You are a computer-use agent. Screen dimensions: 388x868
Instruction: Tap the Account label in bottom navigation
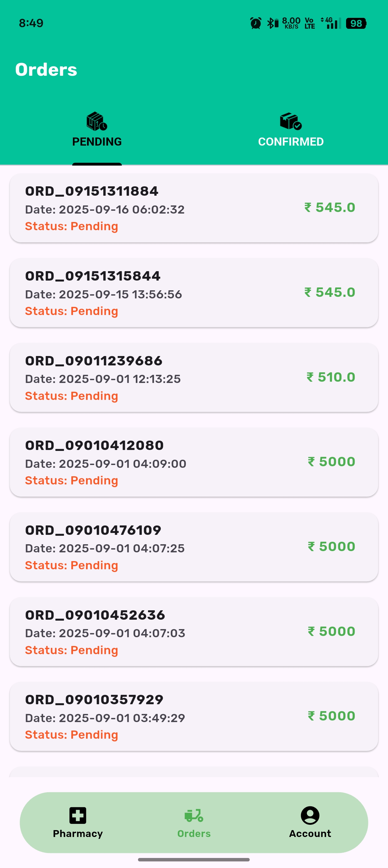(310, 833)
